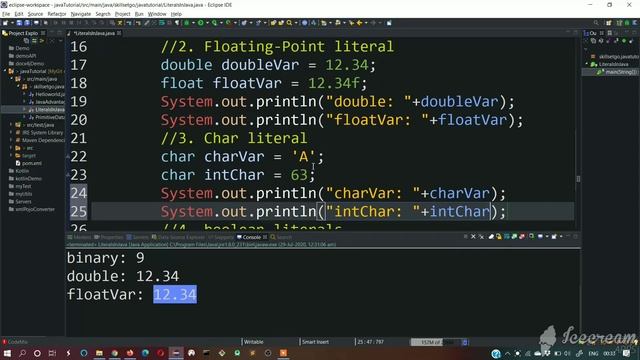This screenshot has width=640, height=360.
Task: Expand the JRE System Library node
Action: click(x=11, y=133)
